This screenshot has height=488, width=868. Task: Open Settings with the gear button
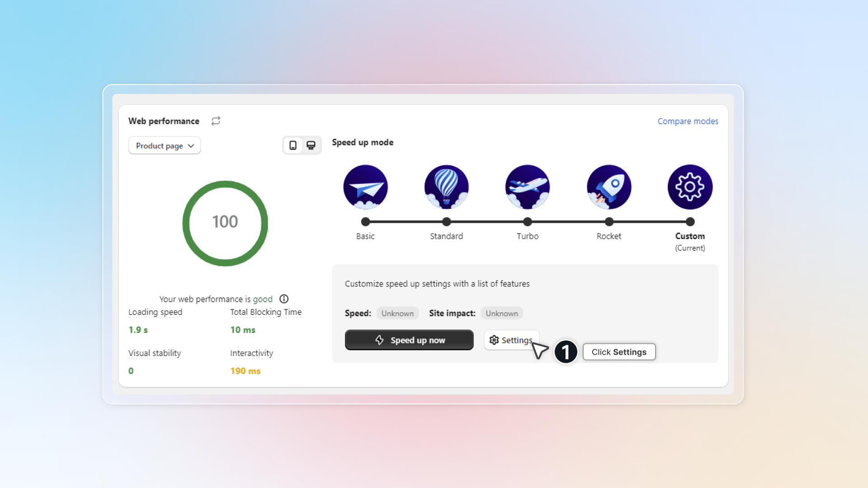pos(511,340)
